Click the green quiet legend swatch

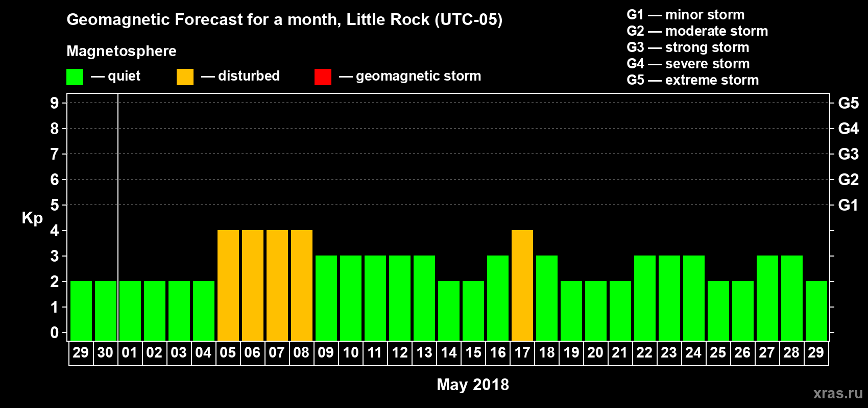tap(75, 77)
